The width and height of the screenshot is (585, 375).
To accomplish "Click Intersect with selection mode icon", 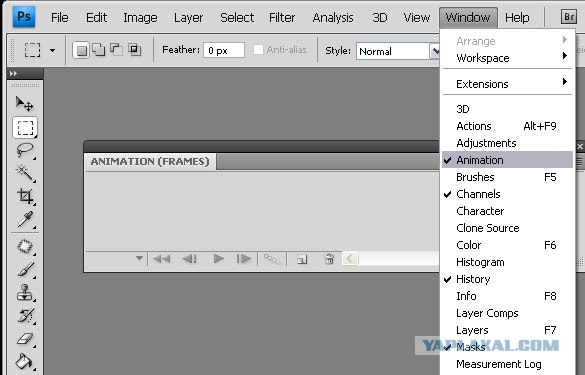I will (x=134, y=49).
